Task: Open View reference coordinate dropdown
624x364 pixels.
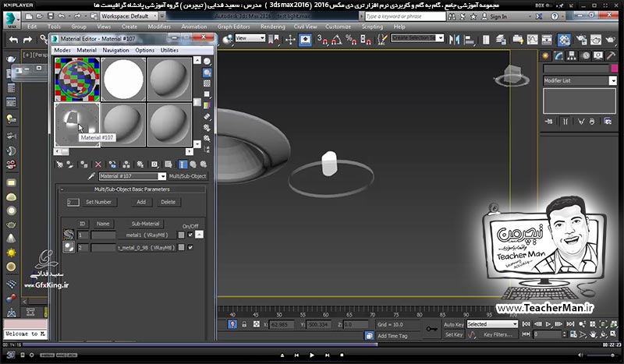Action: click(250, 38)
